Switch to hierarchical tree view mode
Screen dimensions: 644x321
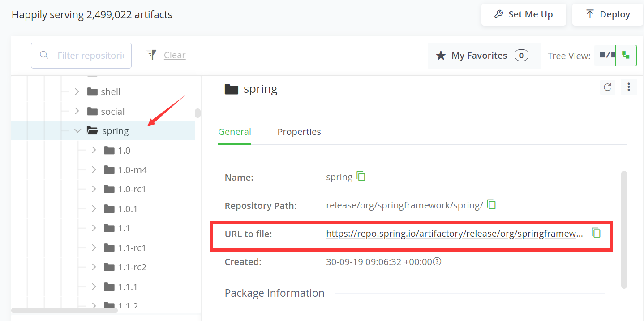626,56
